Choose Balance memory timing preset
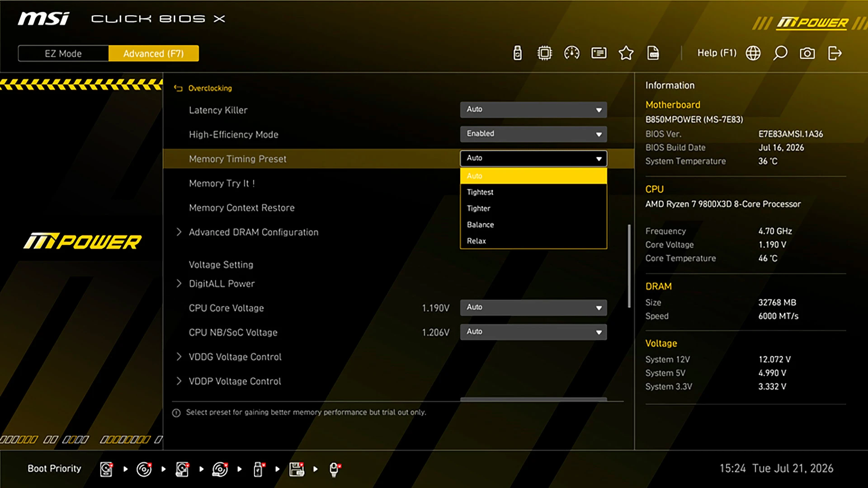Image resolution: width=868 pixels, height=488 pixels. [x=533, y=225]
